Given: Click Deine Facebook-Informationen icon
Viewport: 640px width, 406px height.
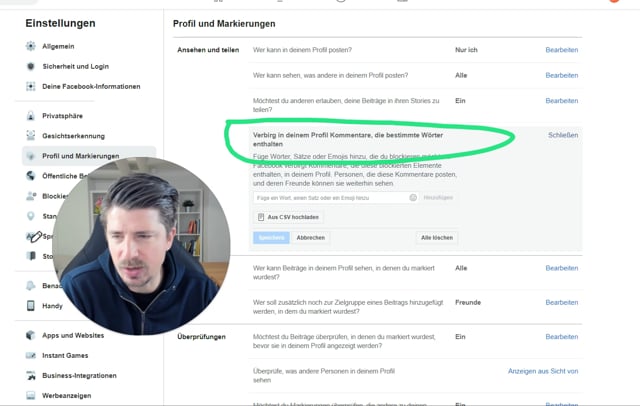Looking at the screenshot, I should click(31, 86).
